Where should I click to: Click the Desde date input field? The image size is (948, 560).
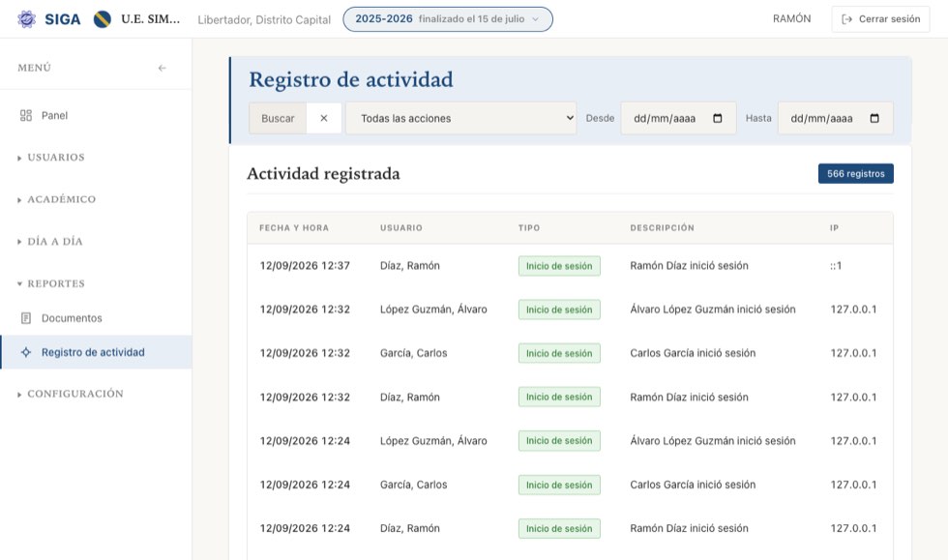pyautogui.click(x=678, y=118)
